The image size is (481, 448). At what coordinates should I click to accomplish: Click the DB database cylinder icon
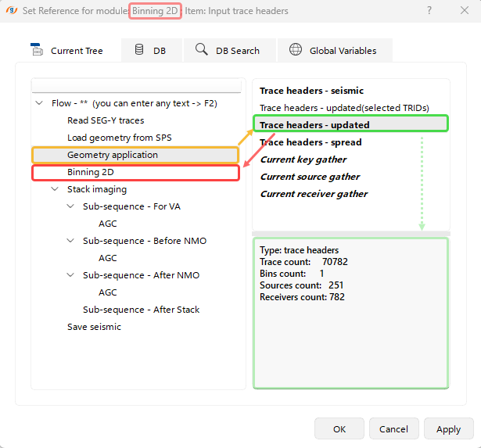[139, 49]
